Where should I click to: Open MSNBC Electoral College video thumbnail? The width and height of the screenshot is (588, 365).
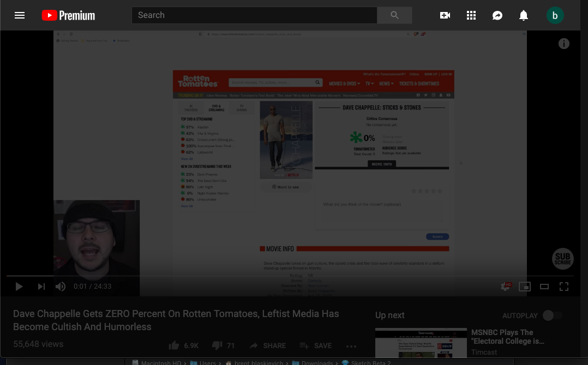coord(421,343)
